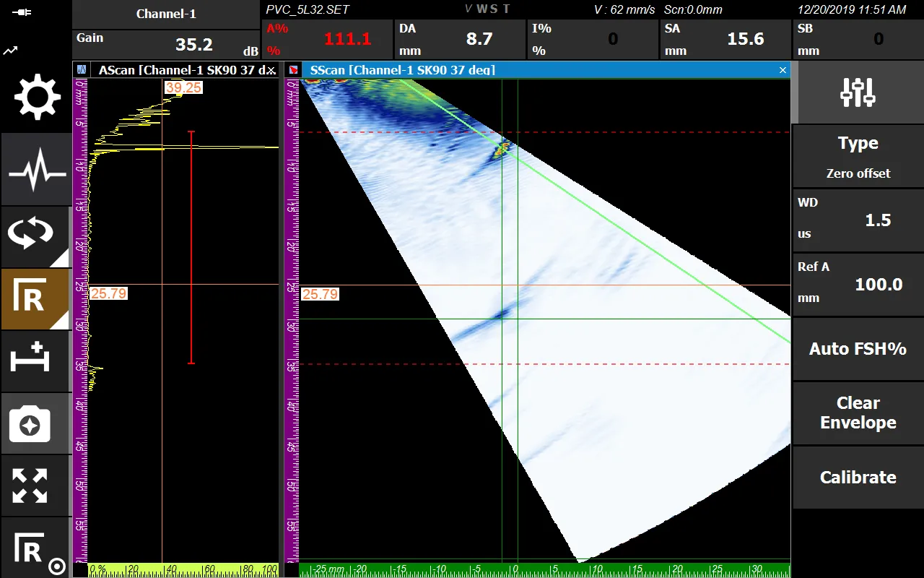This screenshot has width=924, height=578.
Task: Click the red gate marker in the AScan
Action: click(191, 247)
